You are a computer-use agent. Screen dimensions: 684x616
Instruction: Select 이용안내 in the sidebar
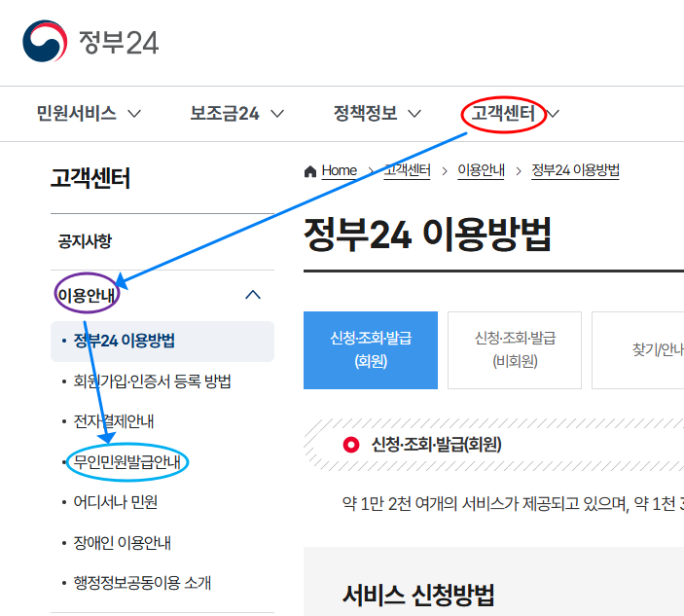click(x=87, y=295)
